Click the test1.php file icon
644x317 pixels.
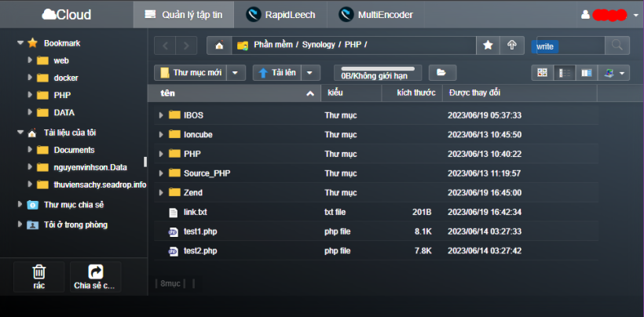pos(173,231)
